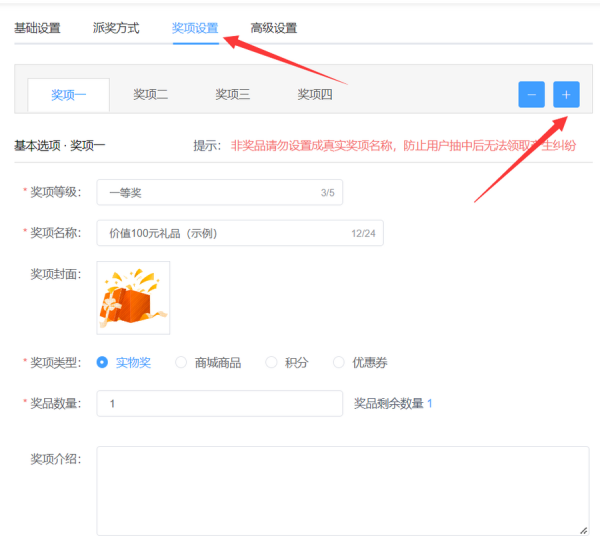Select the 奖项一 sub-tab
The image size is (600, 536).
68,95
